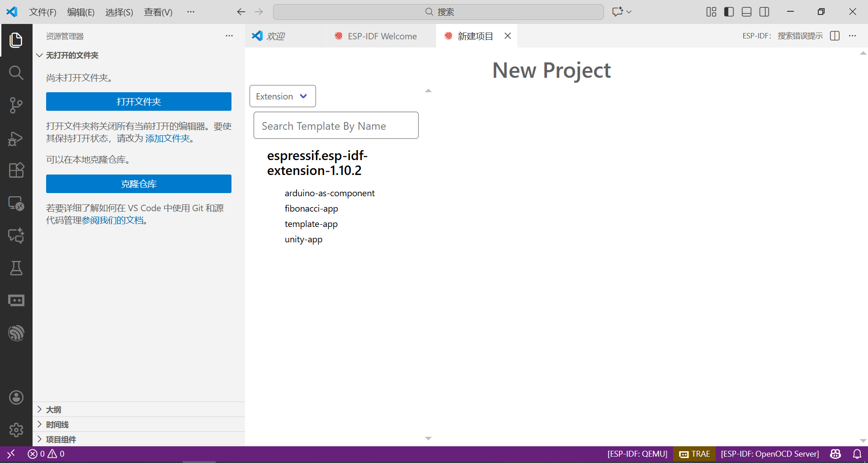Select the fibonacci-app template
Image resolution: width=868 pixels, height=463 pixels.
pos(311,208)
